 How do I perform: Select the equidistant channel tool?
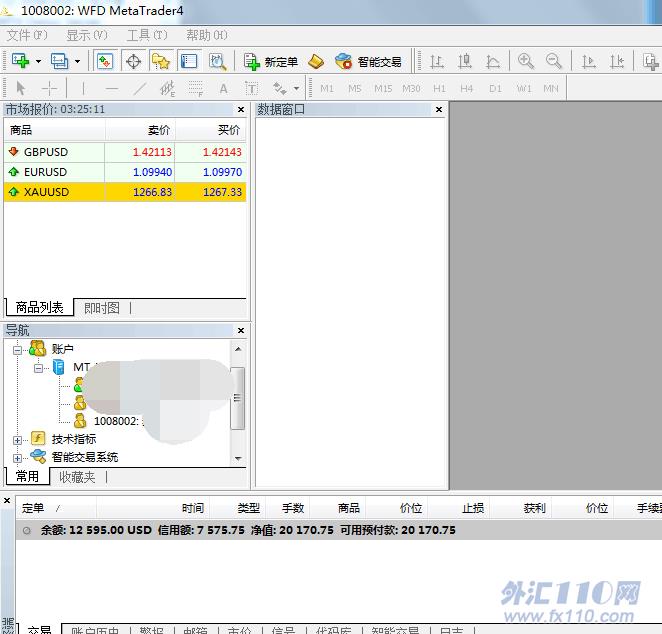coord(168,89)
